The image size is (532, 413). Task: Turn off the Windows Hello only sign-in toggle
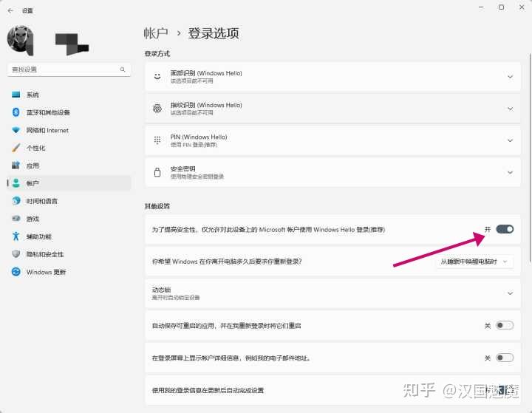click(x=505, y=230)
